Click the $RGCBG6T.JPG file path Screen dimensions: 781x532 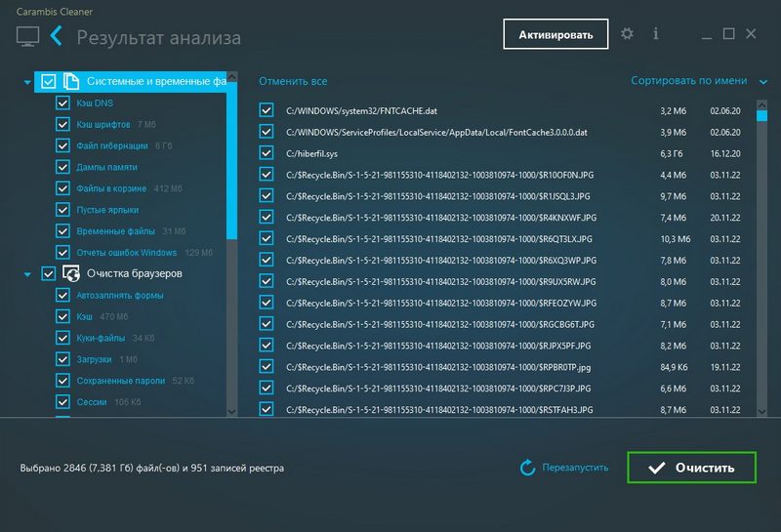pos(440,325)
